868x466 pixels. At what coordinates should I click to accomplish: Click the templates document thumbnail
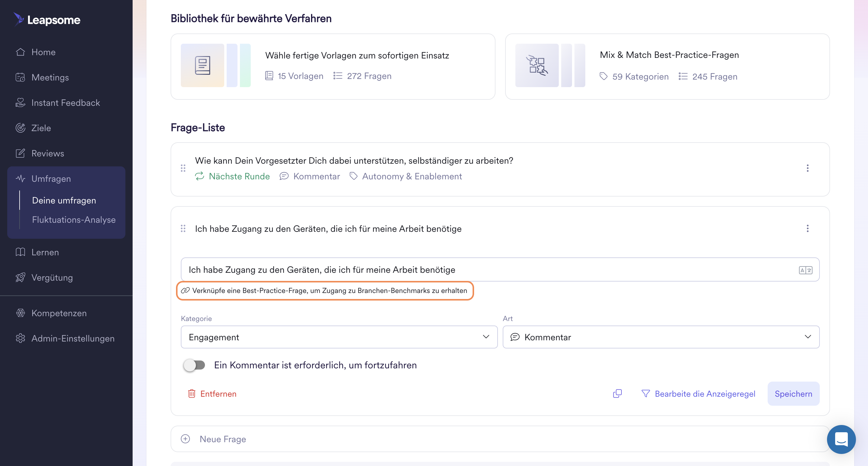203,65
